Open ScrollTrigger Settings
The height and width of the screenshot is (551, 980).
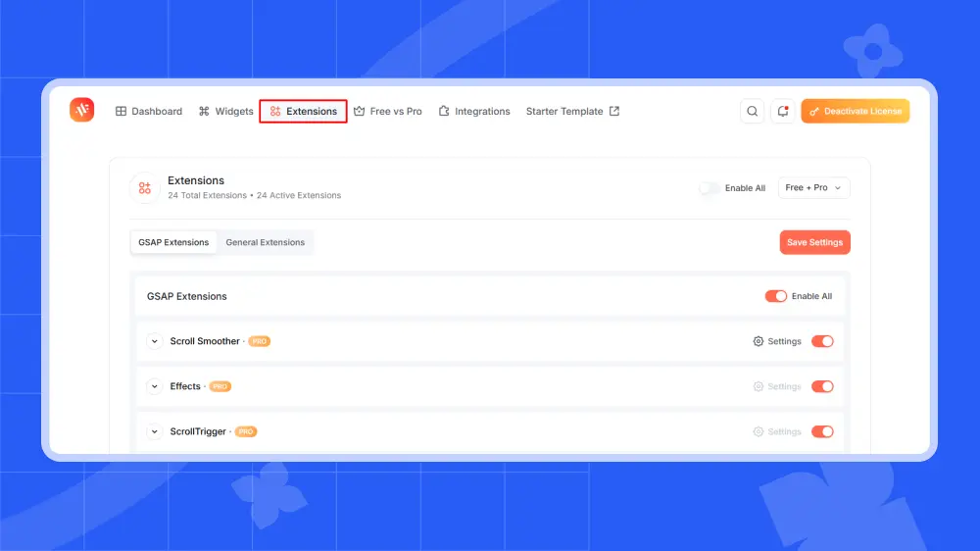tap(777, 431)
